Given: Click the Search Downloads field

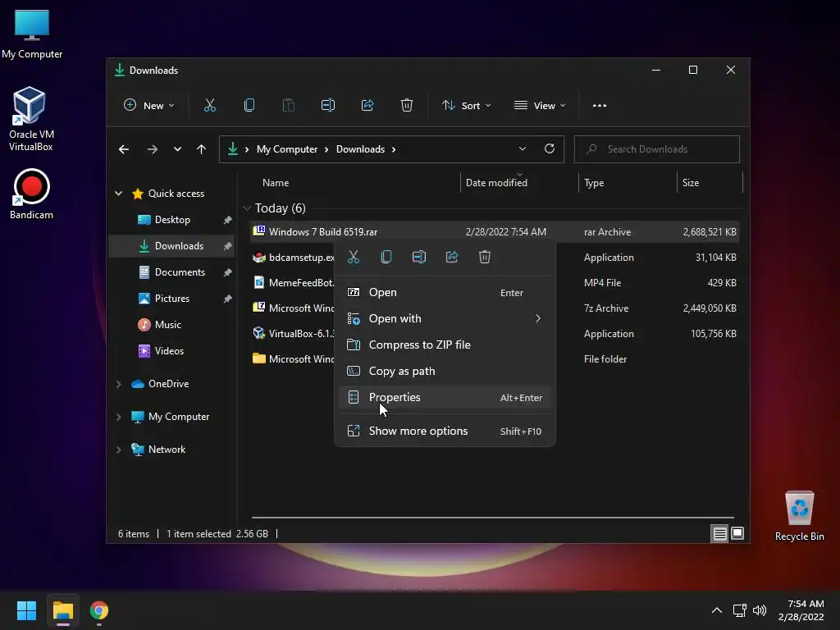Looking at the screenshot, I should 657,149.
